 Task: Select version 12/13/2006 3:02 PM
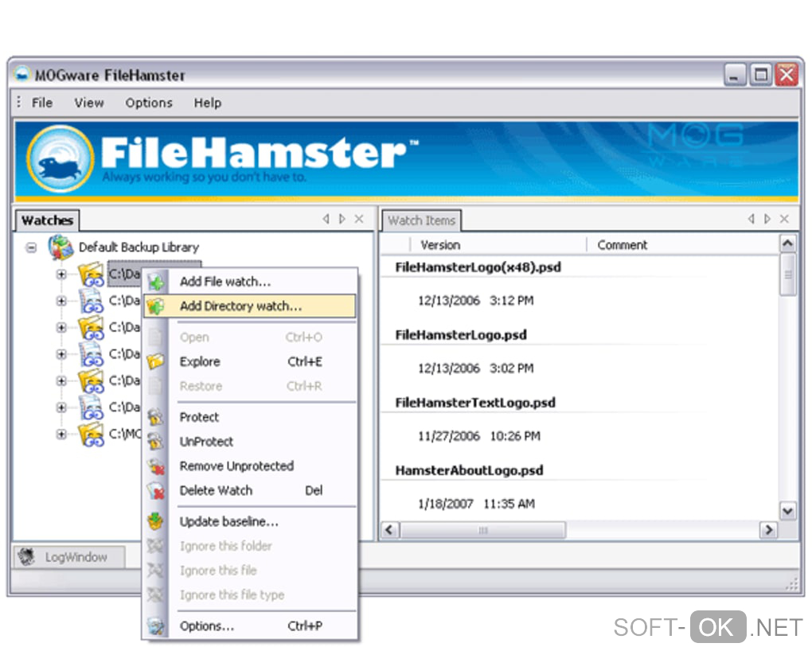475,368
